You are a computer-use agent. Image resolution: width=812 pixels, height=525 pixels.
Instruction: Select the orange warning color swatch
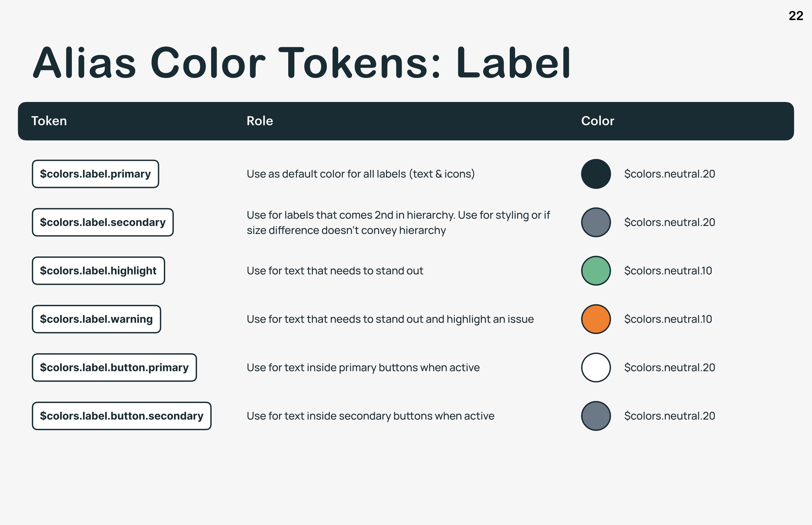pos(596,319)
